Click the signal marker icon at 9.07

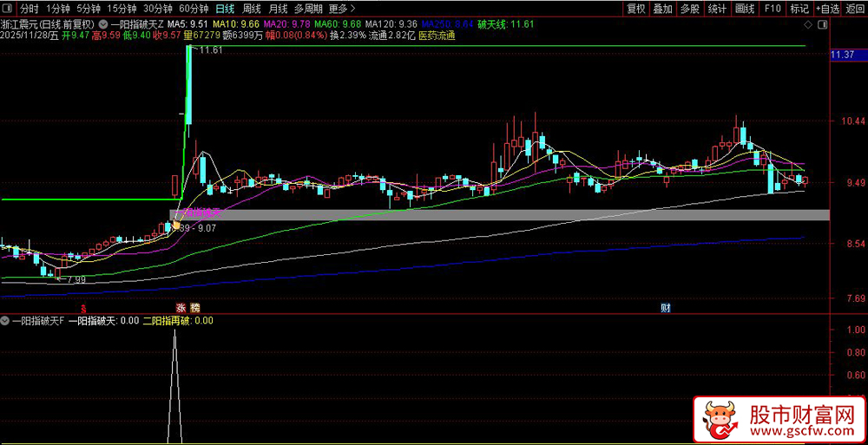[176, 225]
